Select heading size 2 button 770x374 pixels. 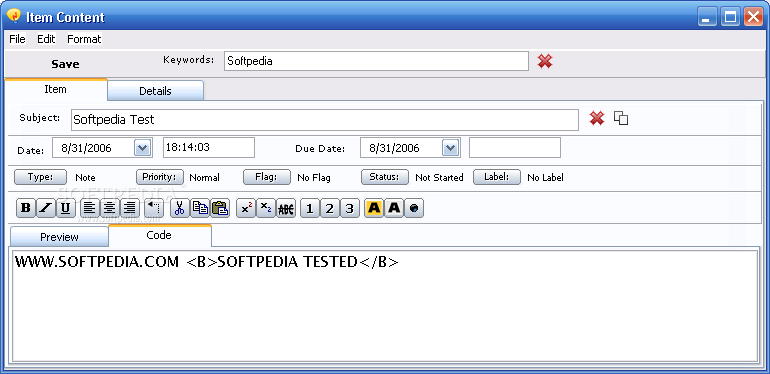click(330, 208)
